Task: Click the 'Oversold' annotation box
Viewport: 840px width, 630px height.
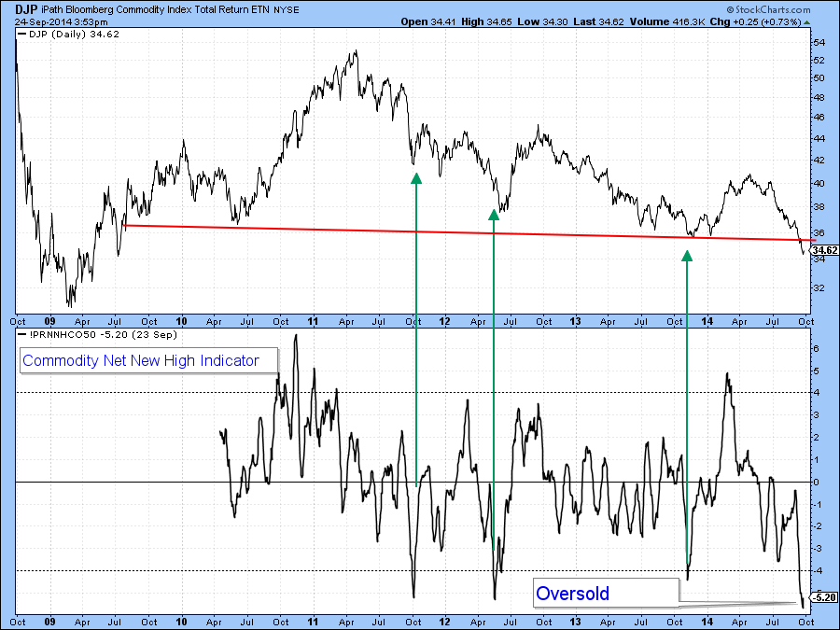Action: [x=606, y=593]
